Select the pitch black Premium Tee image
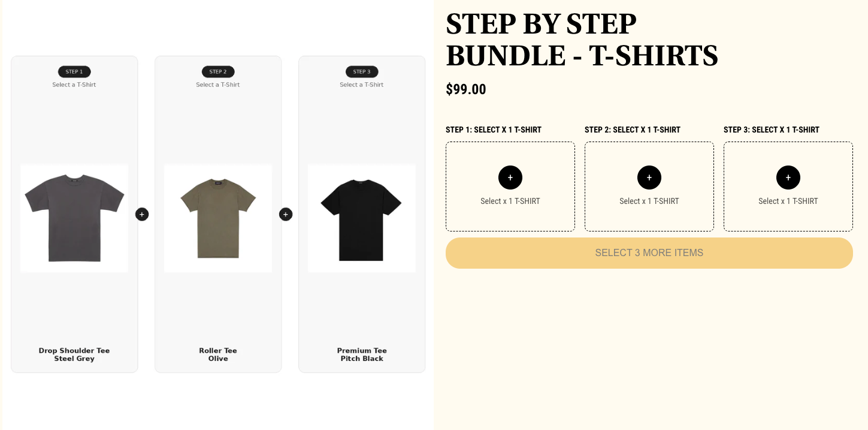The image size is (868, 430). pyautogui.click(x=362, y=218)
